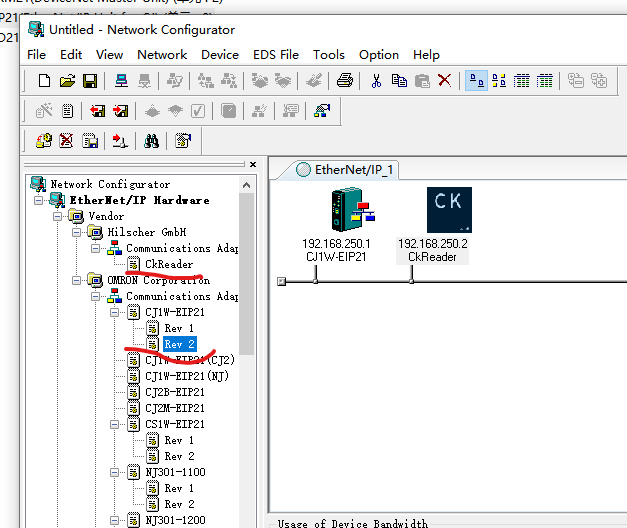
Task: Click the hardware tree scroll-up arrow
Action: (x=247, y=185)
